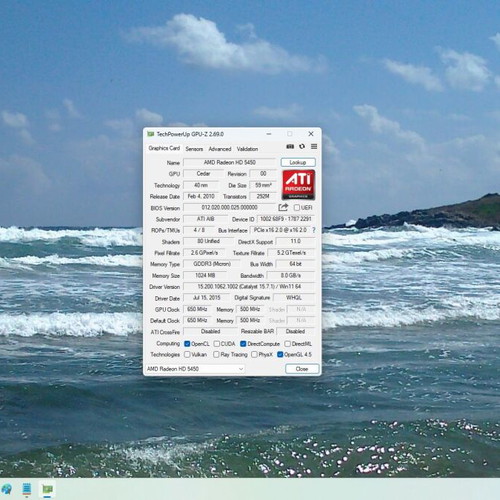
Task: Click the BIOS share/export icon
Action: click(283, 207)
